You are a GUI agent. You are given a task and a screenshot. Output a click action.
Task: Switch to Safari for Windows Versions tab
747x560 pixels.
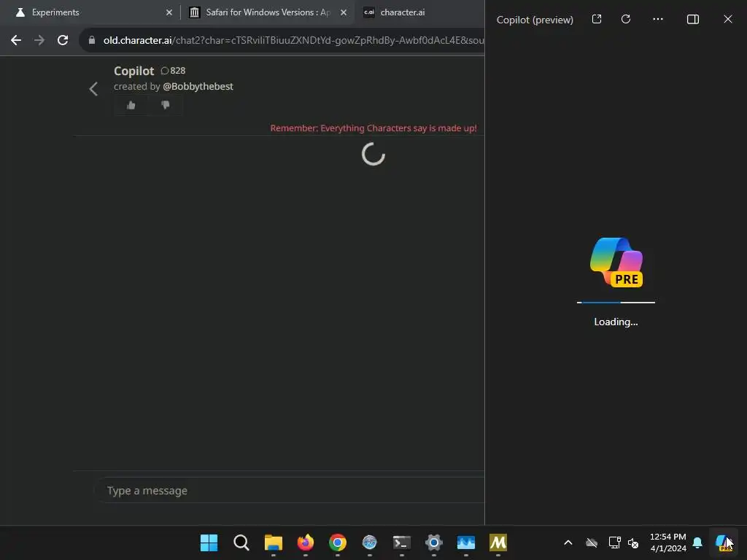268,12
